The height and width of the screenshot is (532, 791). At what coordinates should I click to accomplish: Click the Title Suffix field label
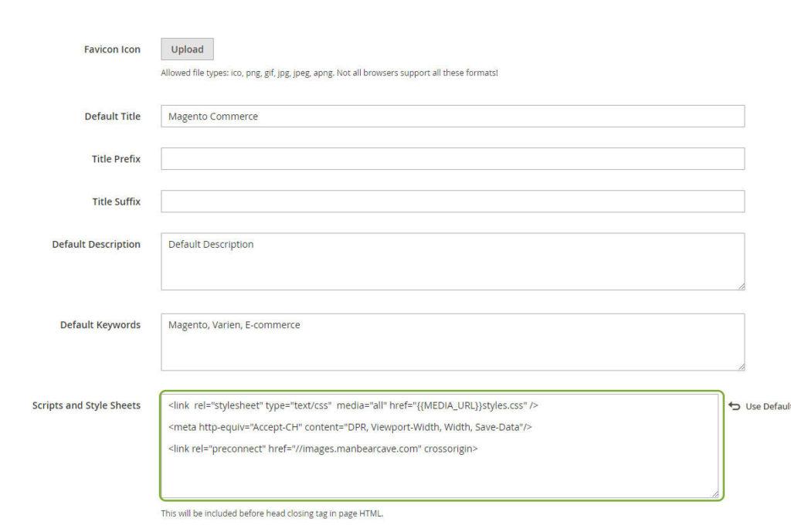tap(116, 202)
